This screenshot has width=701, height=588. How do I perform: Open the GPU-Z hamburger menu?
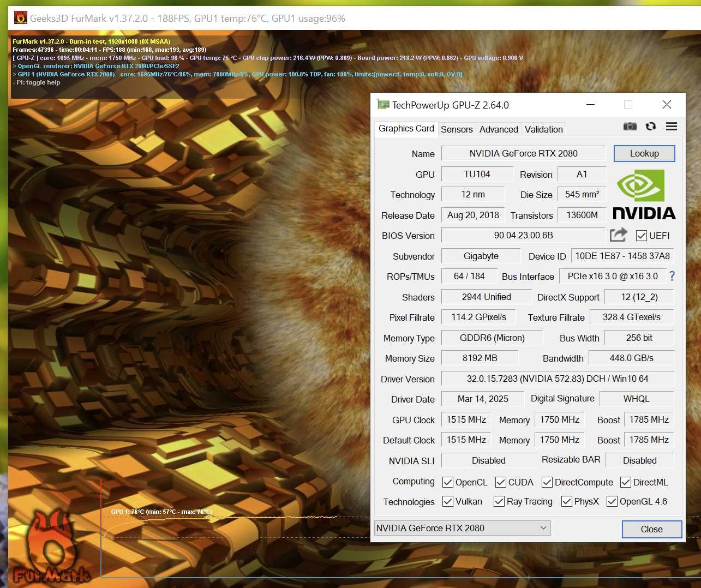point(672,127)
